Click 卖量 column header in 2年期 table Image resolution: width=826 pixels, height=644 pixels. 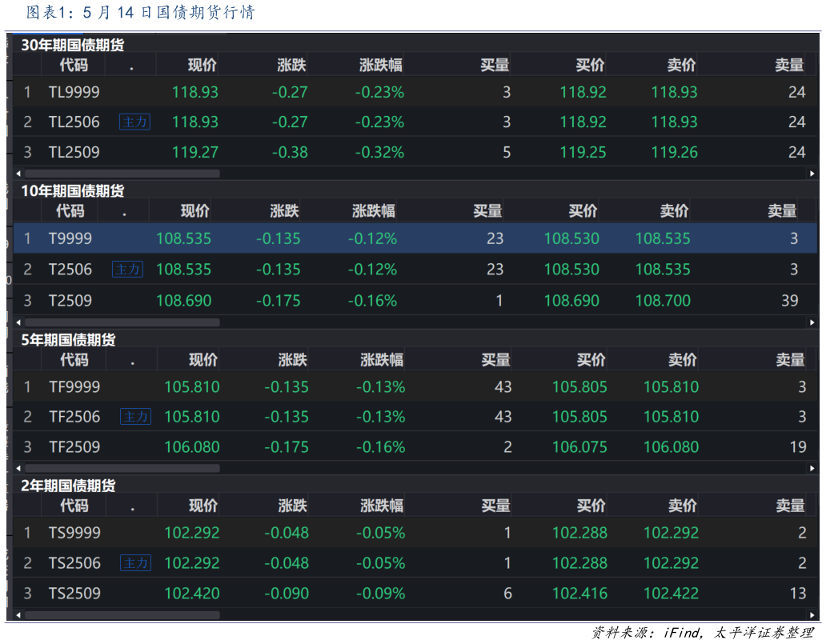pyautogui.click(x=789, y=506)
